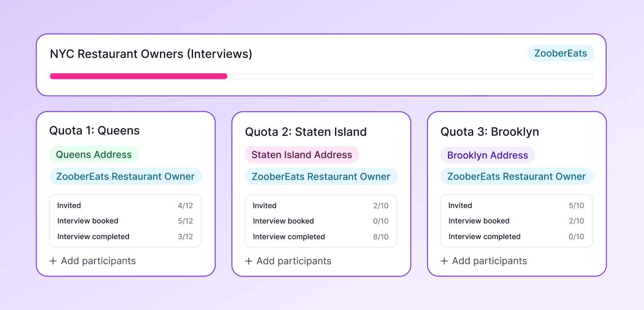
Task: Click the Brooklyn Invited count 5/10
Action: coord(576,206)
